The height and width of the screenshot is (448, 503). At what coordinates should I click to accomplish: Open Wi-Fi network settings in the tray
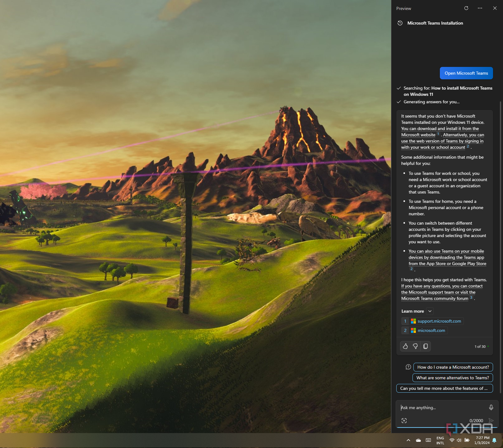[452, 440]
